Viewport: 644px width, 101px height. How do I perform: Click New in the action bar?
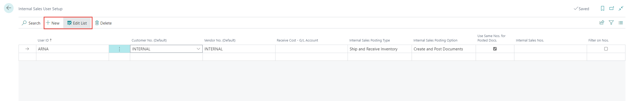tap(53, 23)
